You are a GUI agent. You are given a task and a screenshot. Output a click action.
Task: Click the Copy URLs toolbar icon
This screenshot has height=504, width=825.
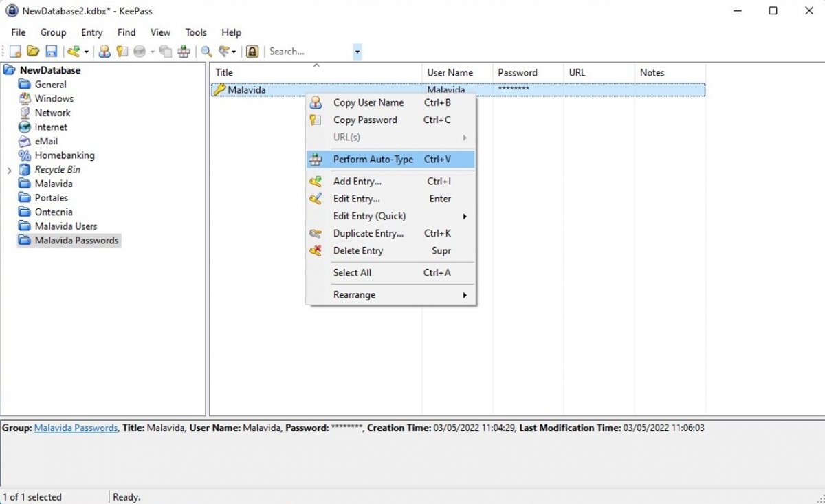[x=166, y=52]
